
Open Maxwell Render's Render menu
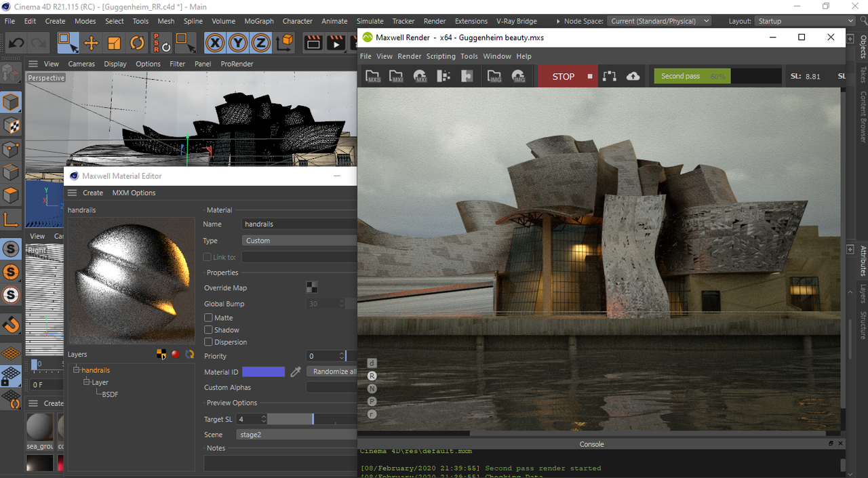[409, 56]
